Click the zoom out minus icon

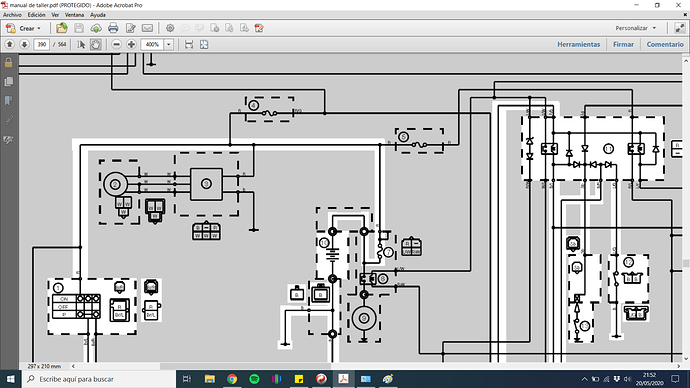tap(116, 44)
